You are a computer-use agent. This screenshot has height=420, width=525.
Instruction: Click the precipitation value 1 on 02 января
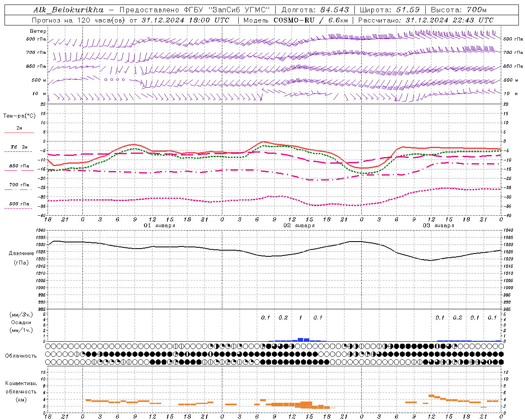pos(300,318)
